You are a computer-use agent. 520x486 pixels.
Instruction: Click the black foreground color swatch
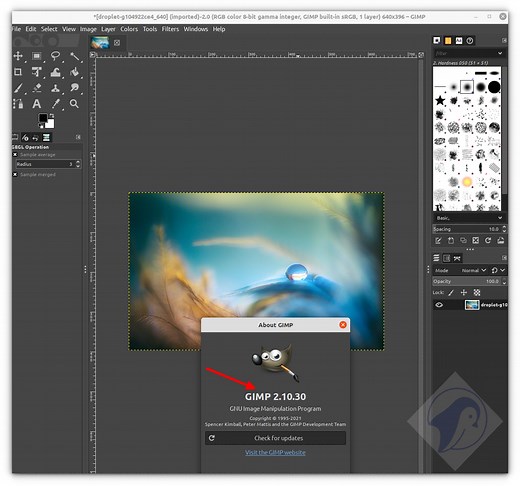tap(43, 118)
